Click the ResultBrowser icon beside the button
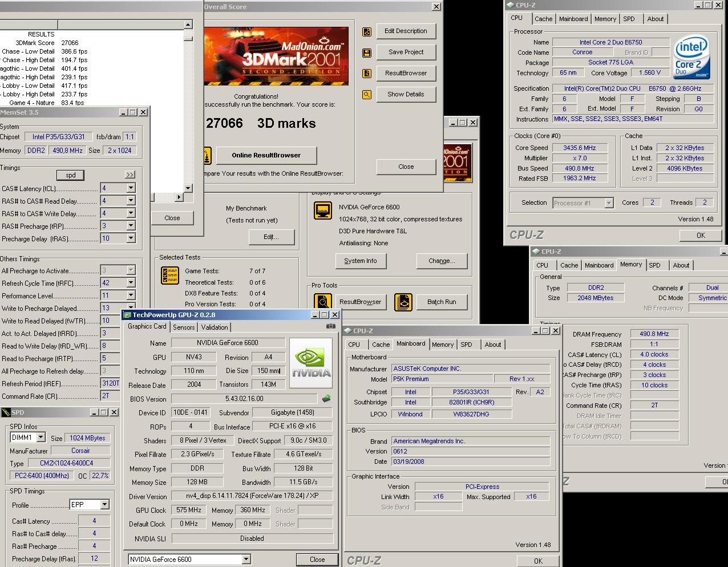 coord(367,74)
